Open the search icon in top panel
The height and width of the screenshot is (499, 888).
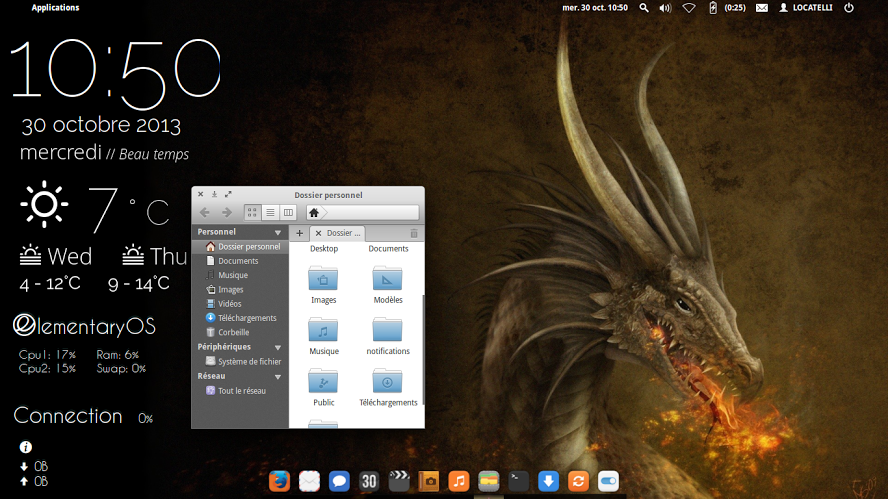tap(644, 7)
